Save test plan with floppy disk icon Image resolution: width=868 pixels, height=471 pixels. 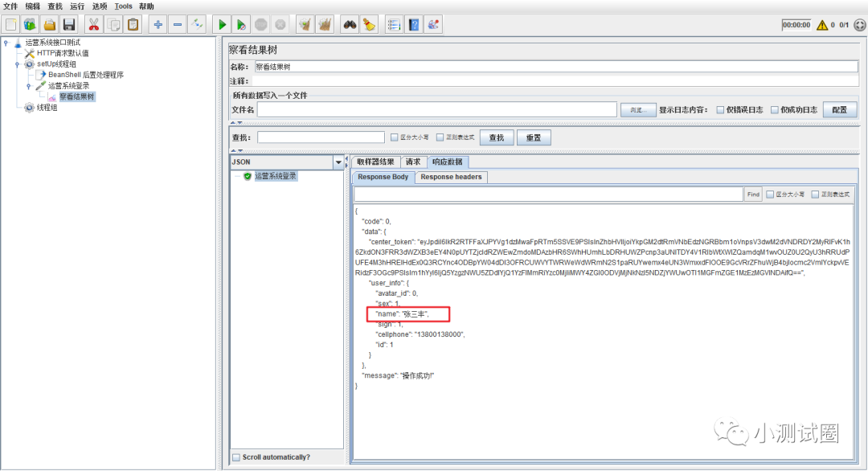[68, 24]
